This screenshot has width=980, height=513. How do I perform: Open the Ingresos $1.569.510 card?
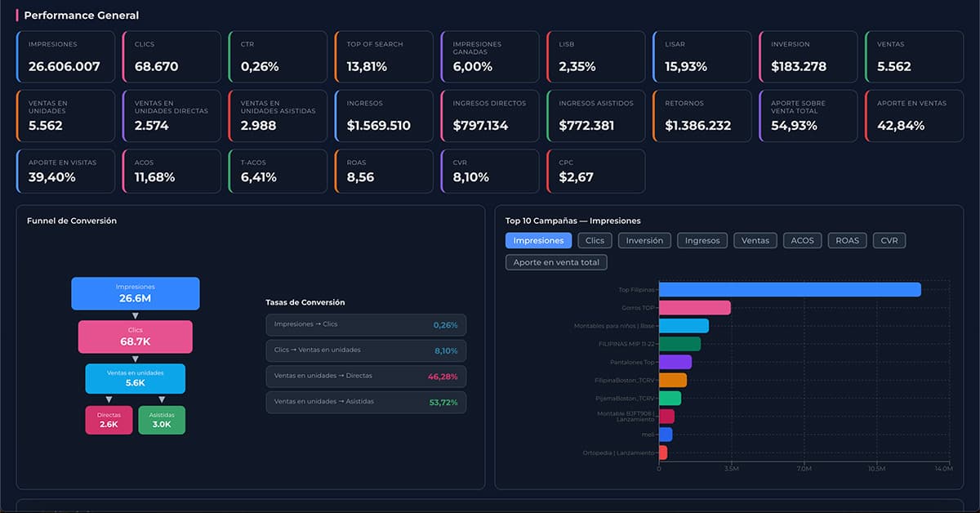384,116
